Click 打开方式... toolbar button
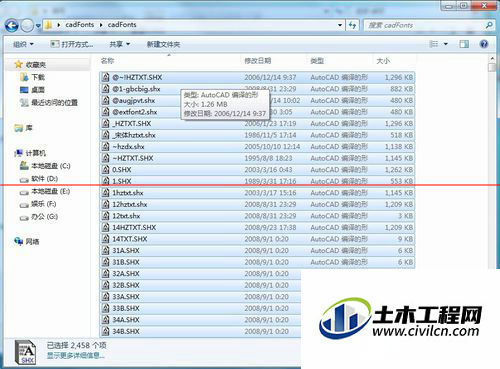This screenshot has height=369, width=500. [72, 44]
